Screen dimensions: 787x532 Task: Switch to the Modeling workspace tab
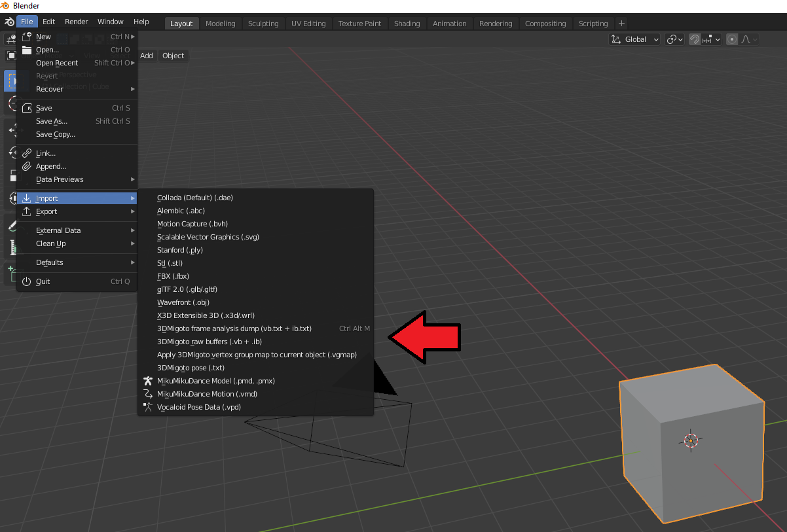tap(221, 24)
